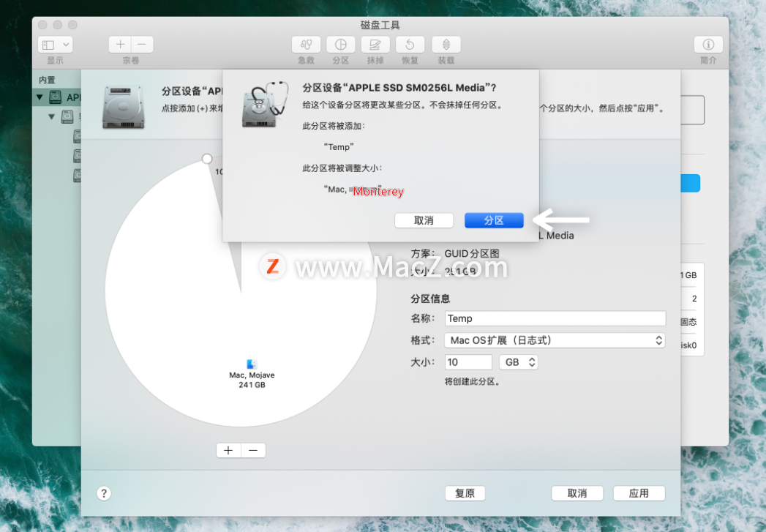
Task: Click the remove volume minus toolbar button
Action: coord(142,45)
